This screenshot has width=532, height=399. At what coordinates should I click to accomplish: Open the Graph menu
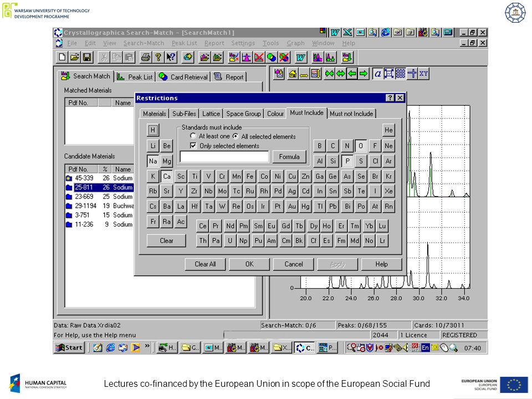pos(295,43)
